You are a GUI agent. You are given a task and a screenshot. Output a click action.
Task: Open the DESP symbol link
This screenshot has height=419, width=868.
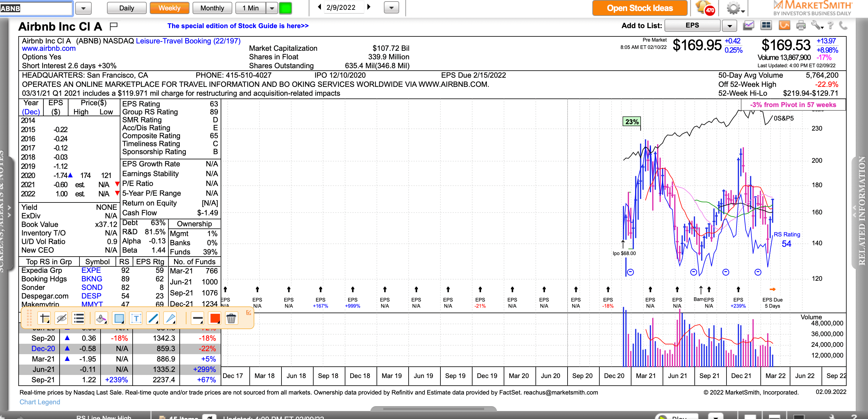coord(91,296)
